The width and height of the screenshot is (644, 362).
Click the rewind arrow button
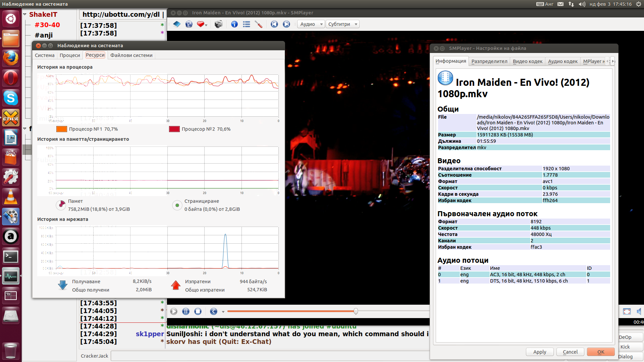point(214,311)
